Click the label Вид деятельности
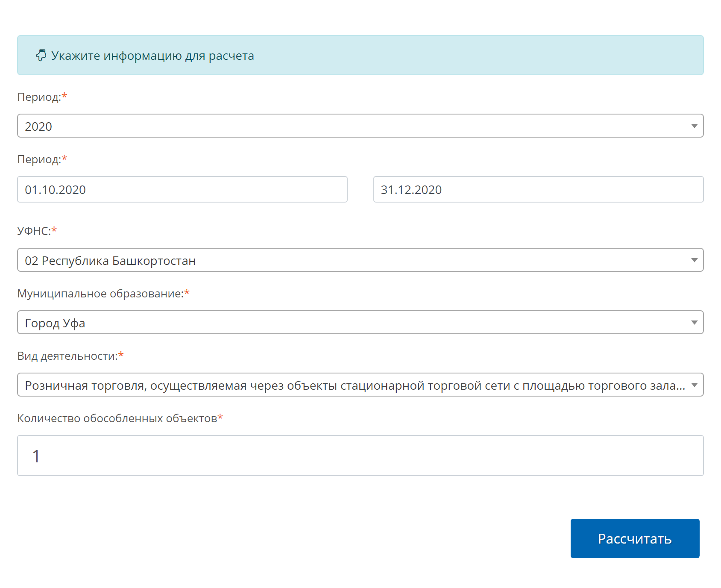 67,356
